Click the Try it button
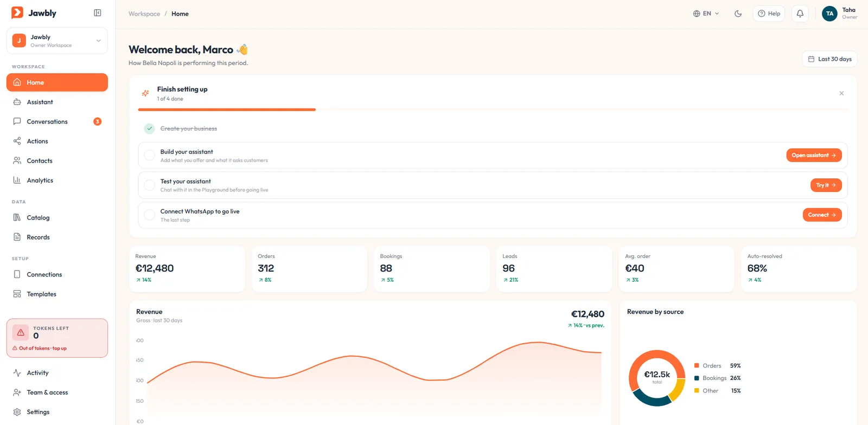The width and height of the screenshot is (868, 425). [826, 185]
